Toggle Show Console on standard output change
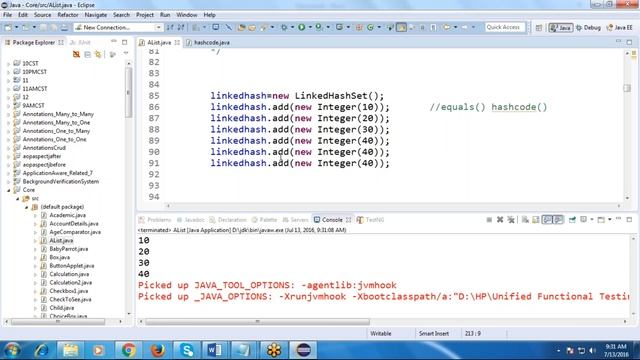The height and width of the screenshot is (360, 640). click(x=547, y=220)
